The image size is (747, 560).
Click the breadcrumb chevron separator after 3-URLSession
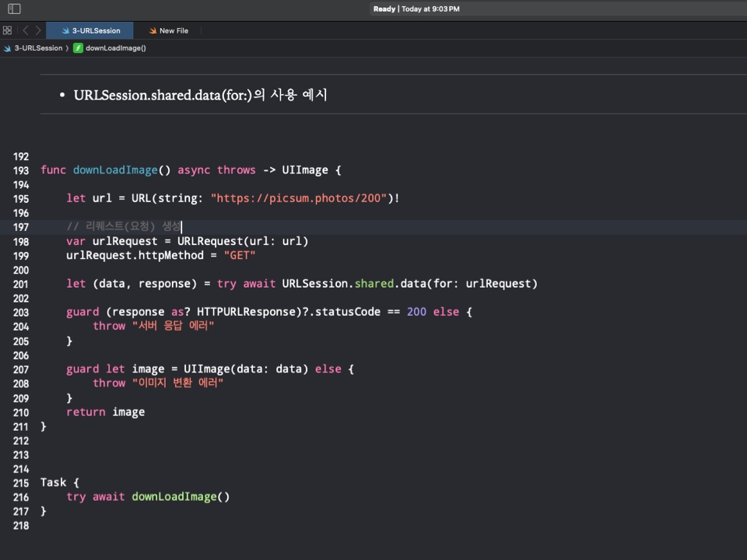coord(68,48)
